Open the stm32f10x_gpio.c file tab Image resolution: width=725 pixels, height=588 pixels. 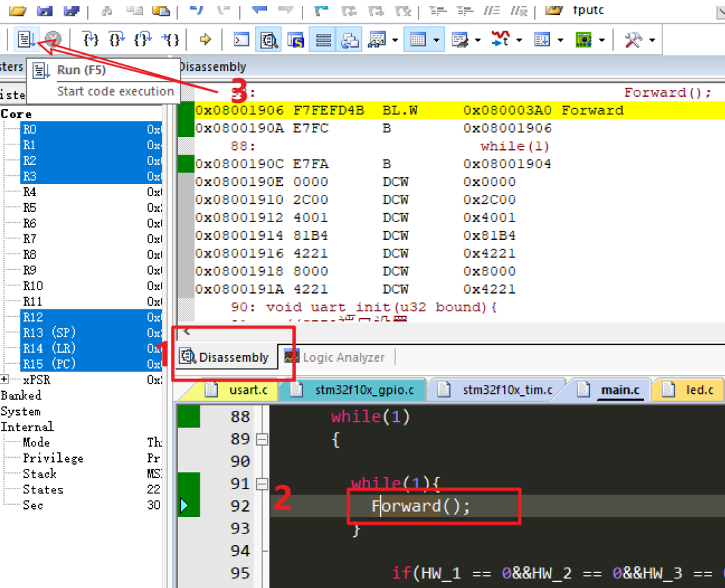(356, 390)
